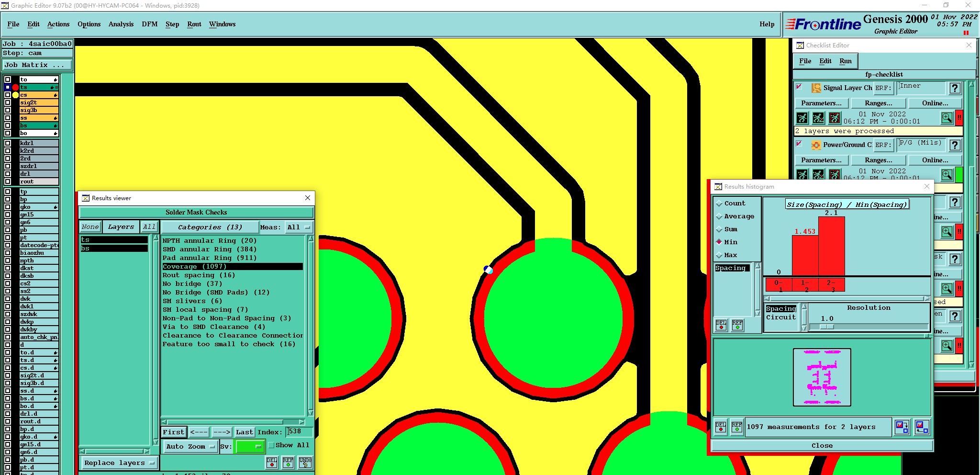Click ERF button for Signal Layer check
980x475 pixels.
tap(883, 88)
